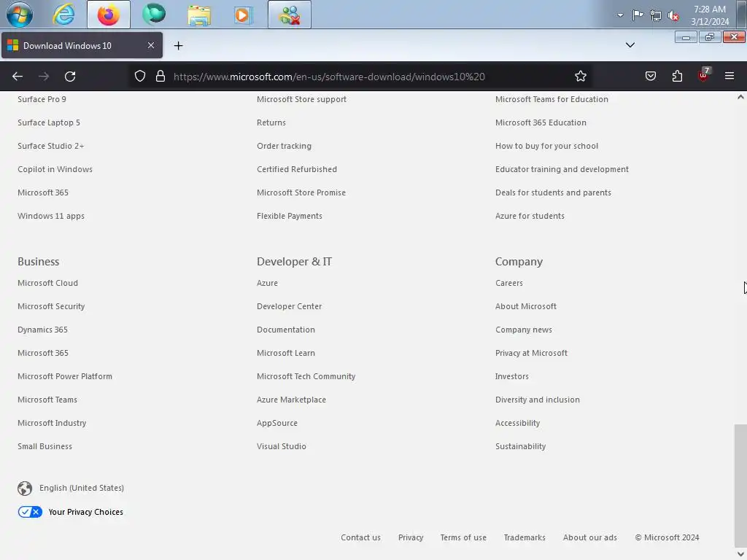The height and width of the screenshot is (560, 747).
Task: Open Visual Studio link
Action: (282, 446)
